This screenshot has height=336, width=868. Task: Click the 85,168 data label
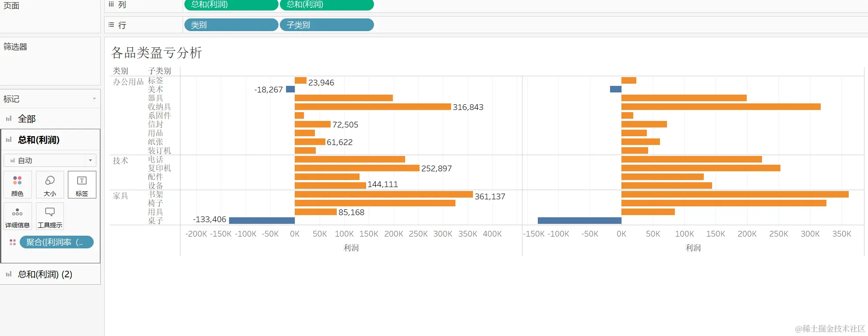pyautogui.click(x=351, y=212)
